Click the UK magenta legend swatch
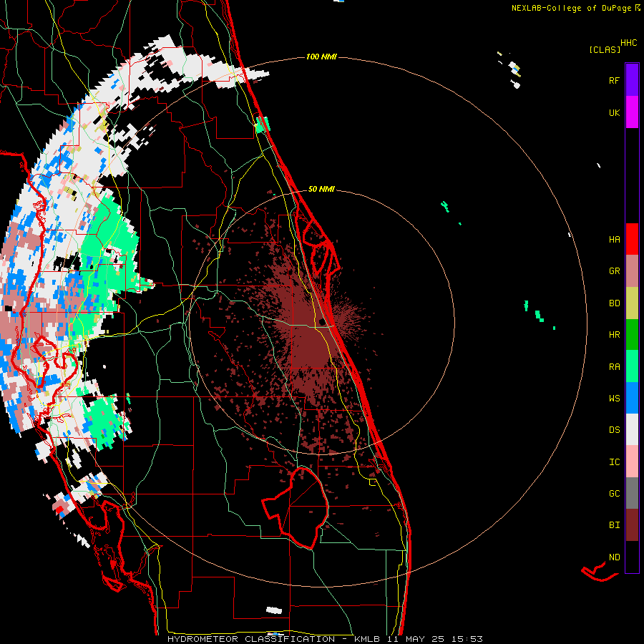The height and width of the screenshot is (644, 644). (x=632, y=112)
